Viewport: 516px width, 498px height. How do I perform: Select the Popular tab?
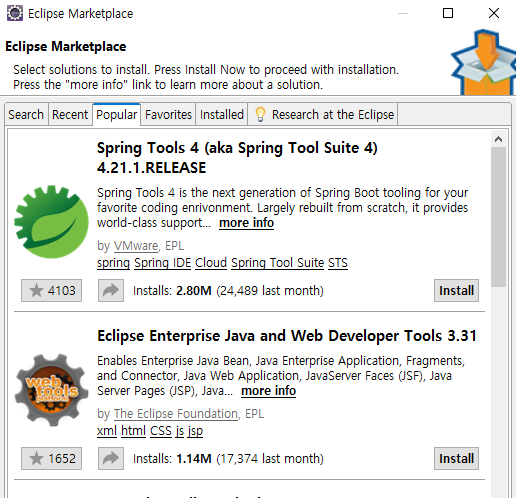click(117, 115)
